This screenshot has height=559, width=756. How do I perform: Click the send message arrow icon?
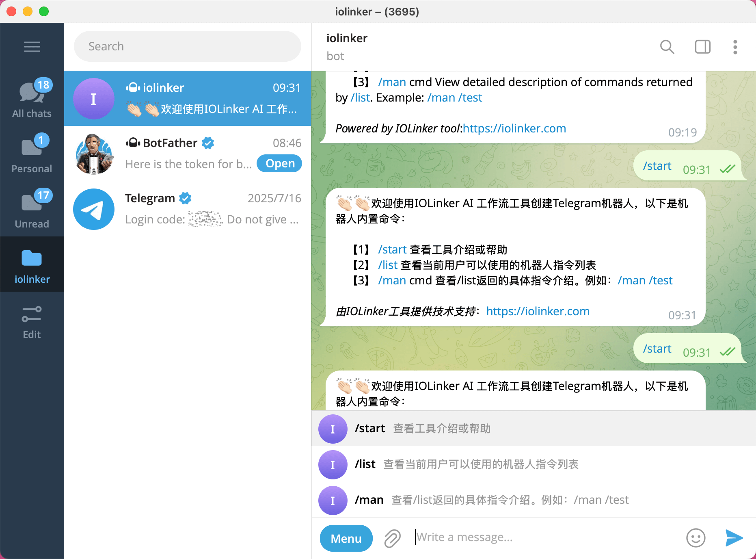(x=733, y=537)
